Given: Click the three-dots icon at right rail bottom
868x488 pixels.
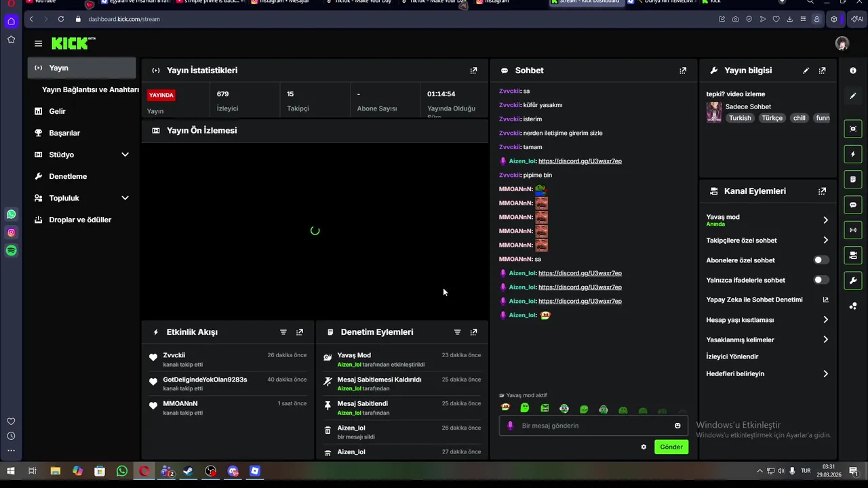Looking at the screenshot, I should (853, 306).
